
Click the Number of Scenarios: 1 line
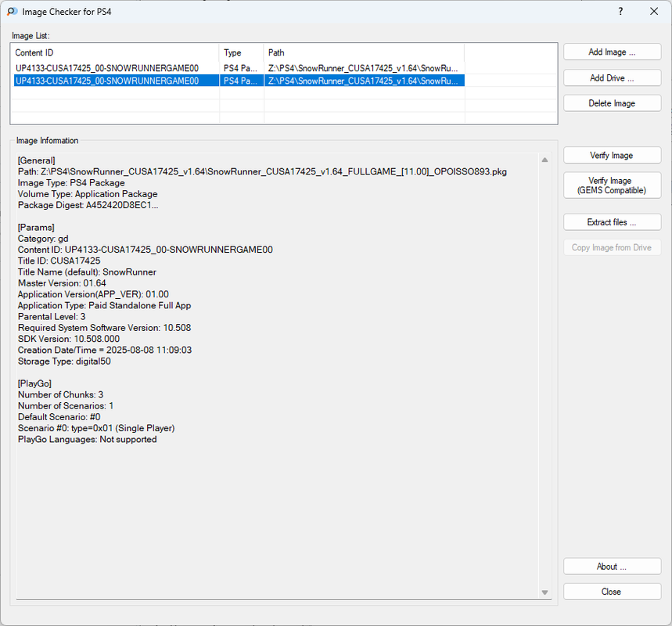coord(66,405)
